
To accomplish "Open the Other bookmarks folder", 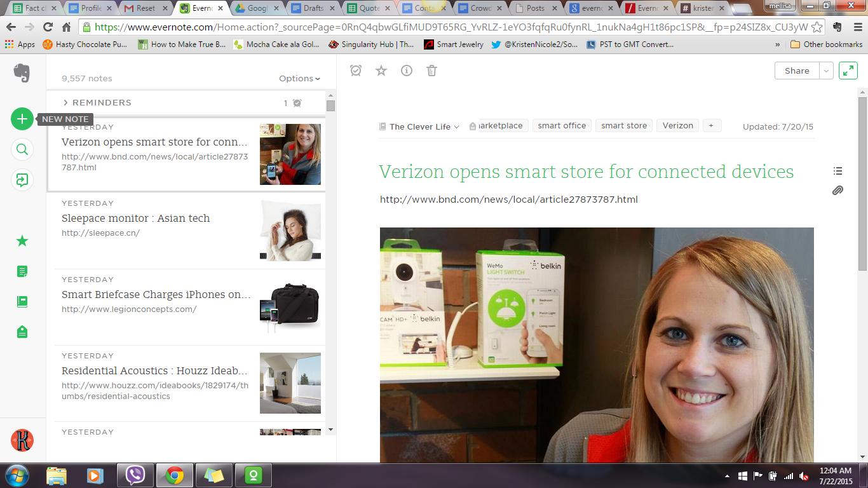I will (827, 44).
